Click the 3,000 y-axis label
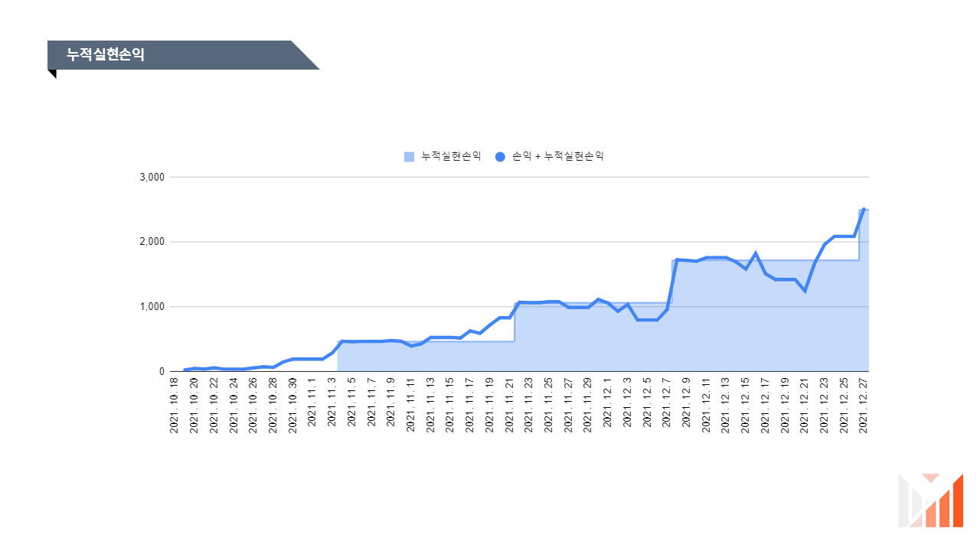Image resolution: width=980 pixels, height=551 pixels. pos(152,177)
